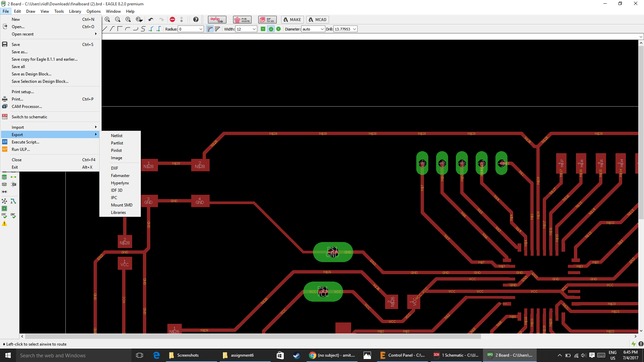Image resolution: width=644 pixels, height=362 pixels.
Task: Undo the last action
Action: click(151, 19)
